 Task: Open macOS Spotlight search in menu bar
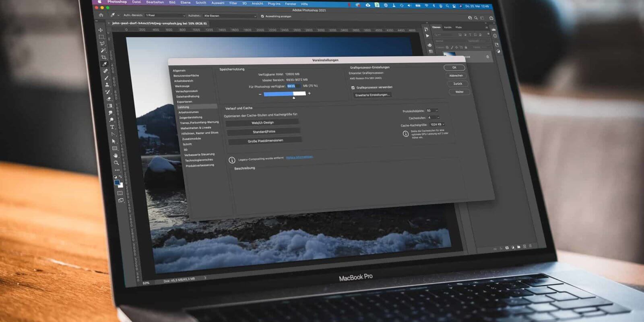(447, 6)
